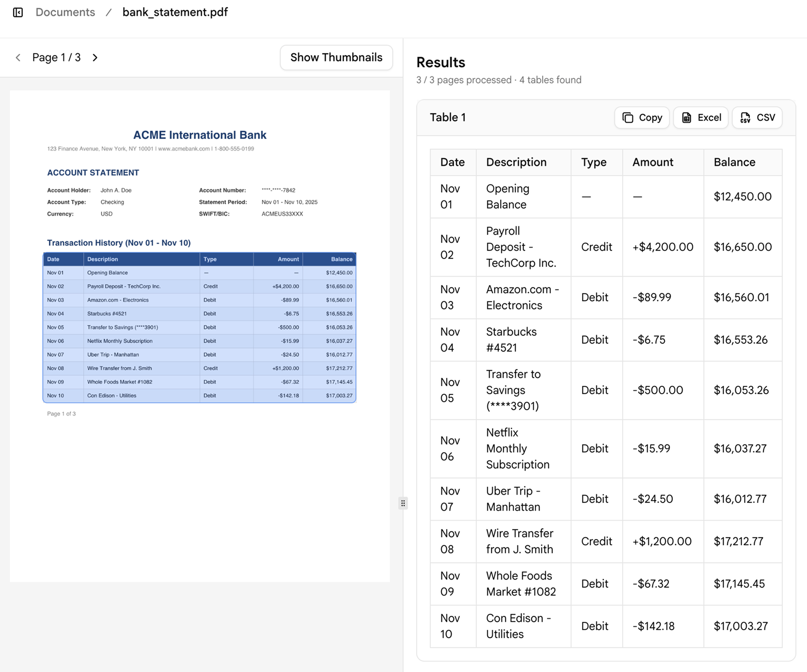The width and height of the screenshot is (807, 672).
Task: Click the Page 1 / 3 indicator
Action: [56, 57]
